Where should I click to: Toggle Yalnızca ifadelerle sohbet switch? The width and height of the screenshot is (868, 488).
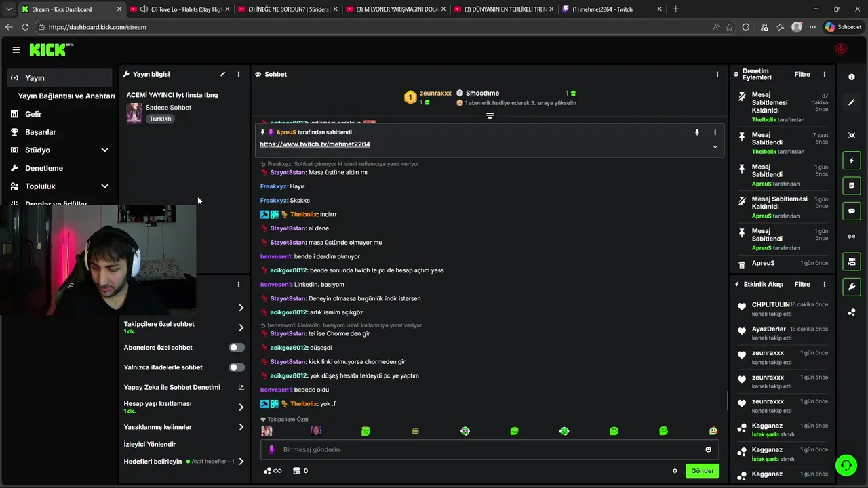coord(237,367)
